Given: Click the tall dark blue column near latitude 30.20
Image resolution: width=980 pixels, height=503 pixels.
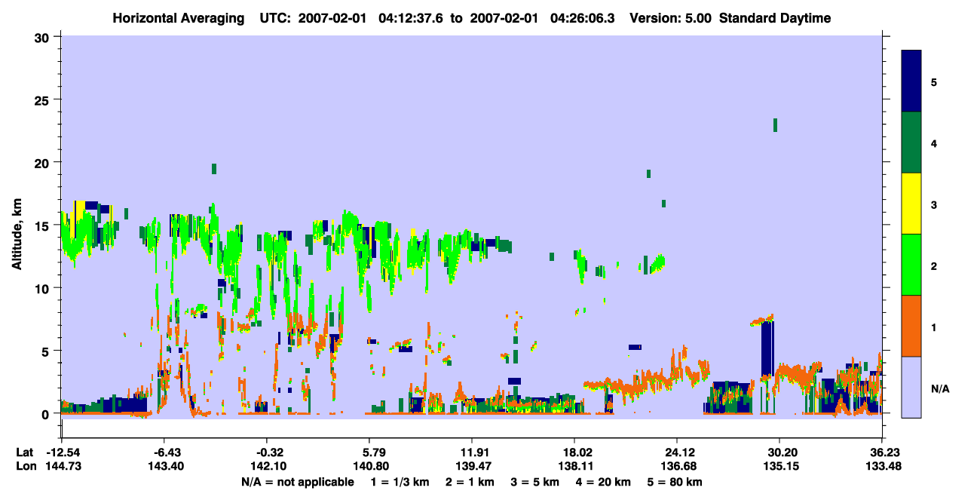Looking at the screenshot, I should click(x=767, y=348).
